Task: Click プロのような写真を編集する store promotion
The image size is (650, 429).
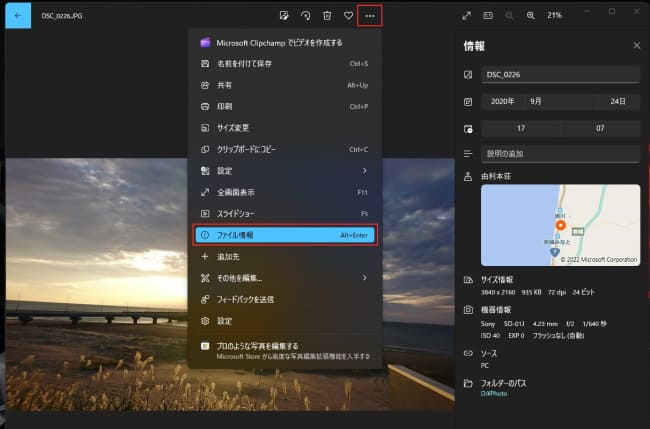Action: [x=285, y=351]
